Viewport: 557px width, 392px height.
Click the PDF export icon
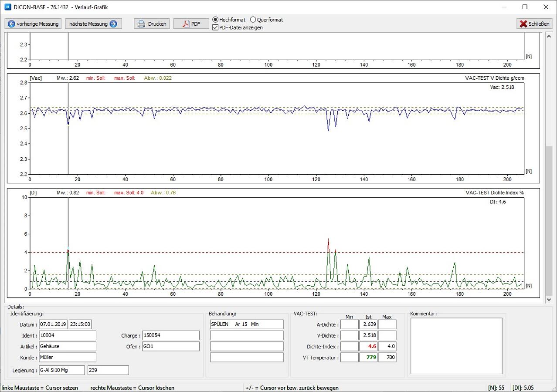[x=186, y=24]
